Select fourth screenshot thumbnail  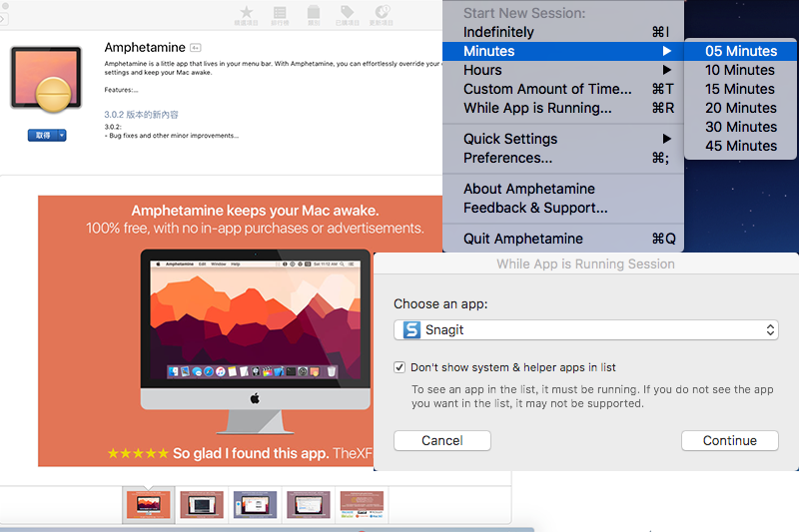click(x=309, y=504)
